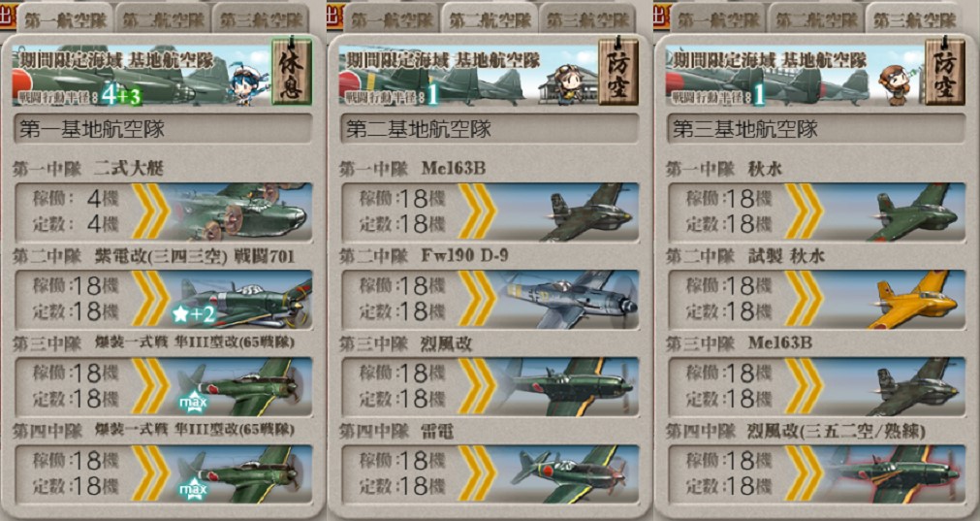Switch to 第二航空隊 tab in left panel
Screen dimensions: 980x521
pos(163,18)
